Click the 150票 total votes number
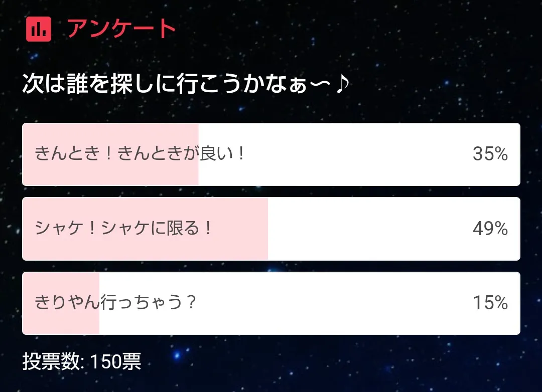The image size is (542, 392). coord(115,361)
